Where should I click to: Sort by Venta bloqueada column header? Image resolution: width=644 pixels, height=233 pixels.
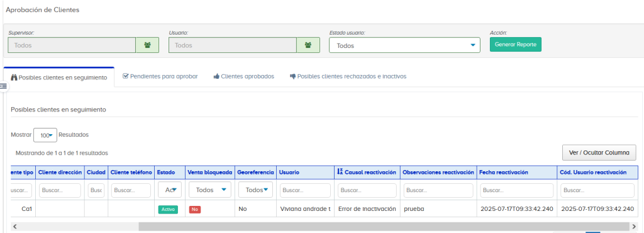pyautogui.click(x=210, y=173)
